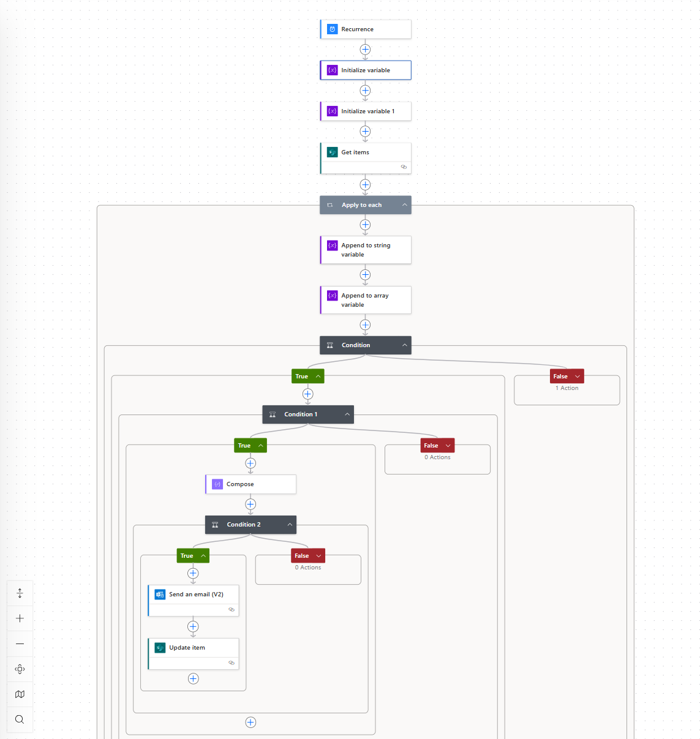Click connection link icon on Send an email
The width and height of the screenshot is (700, 739).
tap(231, 609)
